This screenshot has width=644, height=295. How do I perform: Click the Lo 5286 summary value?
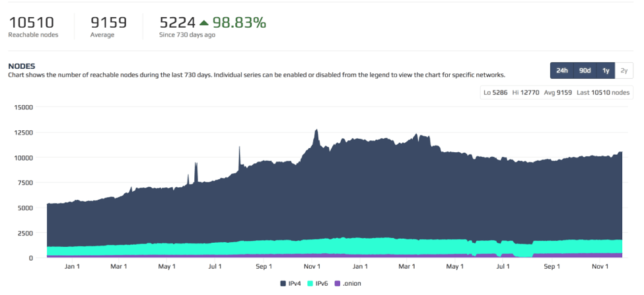tap(495, 93)
